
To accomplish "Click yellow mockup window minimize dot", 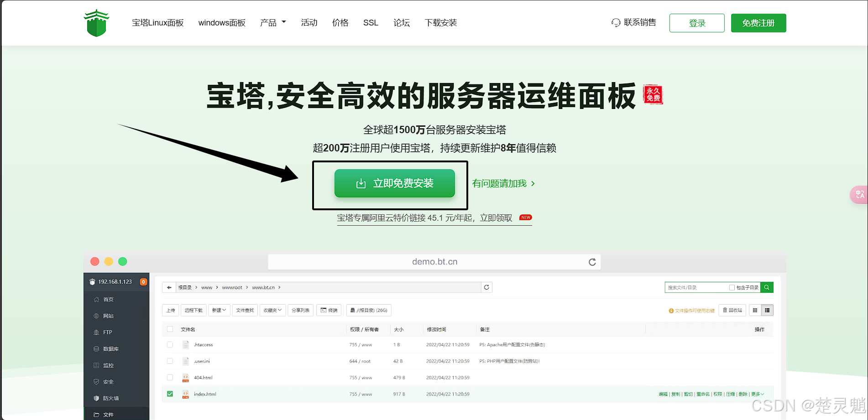I will tap(109, 261).
